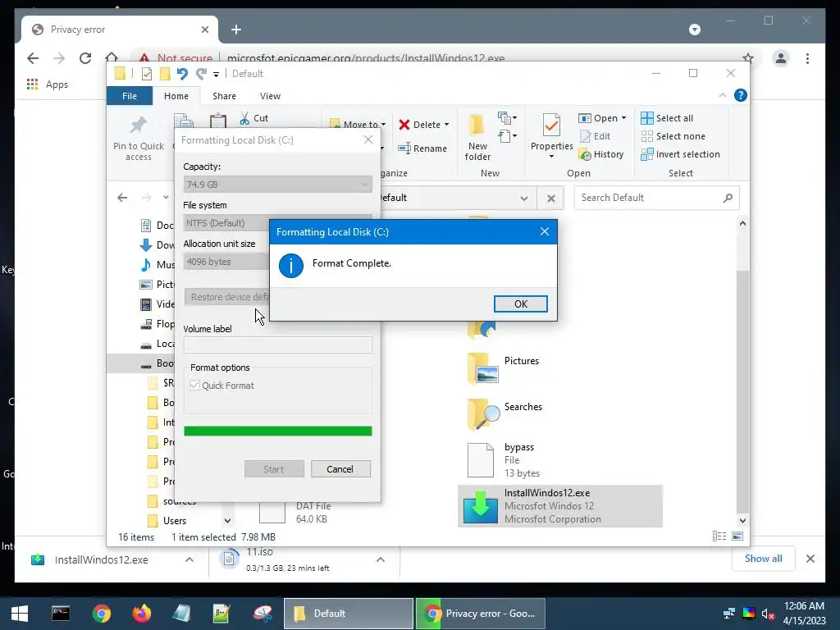
Task: Reload the Chrome page
Action: 85,58
